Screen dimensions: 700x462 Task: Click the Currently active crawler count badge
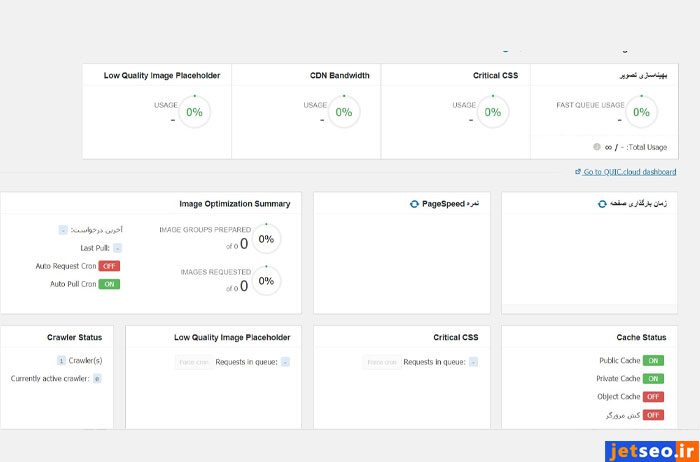point(97,379)
